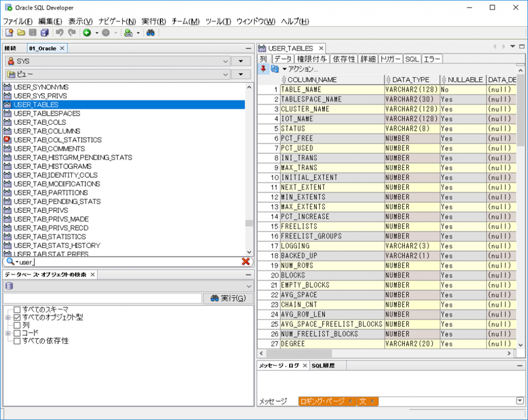Image resolution: width=528 pixels, height=420 pixels.
Task: Click the Open folder toolbar icon
Action: coord(21,32)
